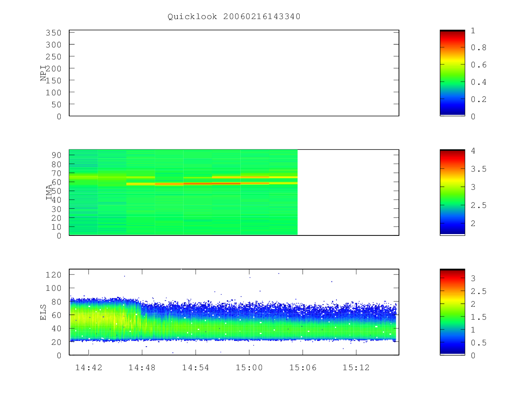The image size is (532, 399).
Task: Click the 3 label on ELS color bar
Action: 473,278
